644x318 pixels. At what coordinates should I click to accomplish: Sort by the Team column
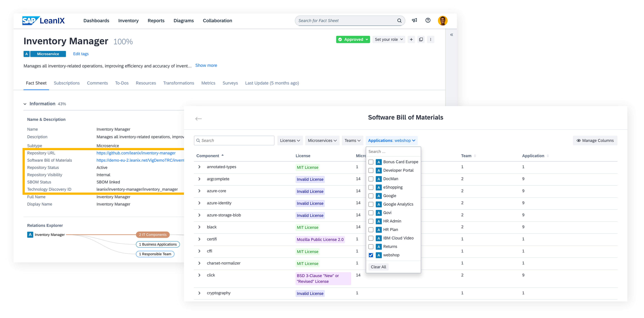click(x=469, y=156)
